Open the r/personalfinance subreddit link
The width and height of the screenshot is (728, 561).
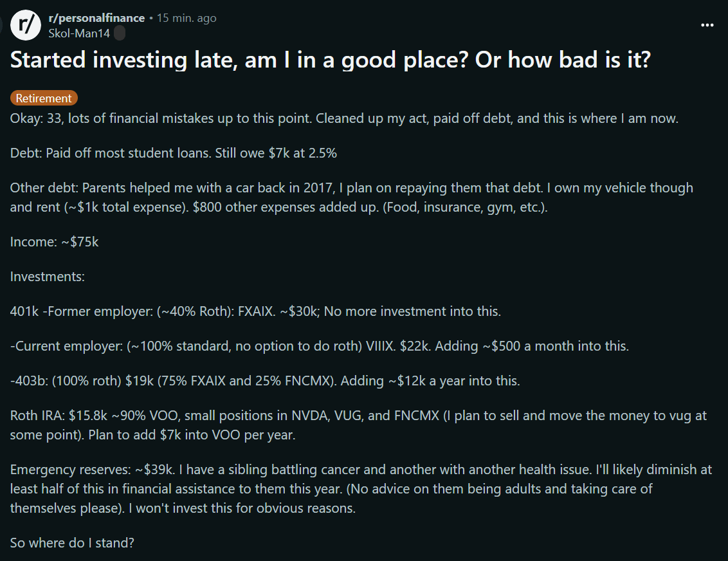point(96,18)
